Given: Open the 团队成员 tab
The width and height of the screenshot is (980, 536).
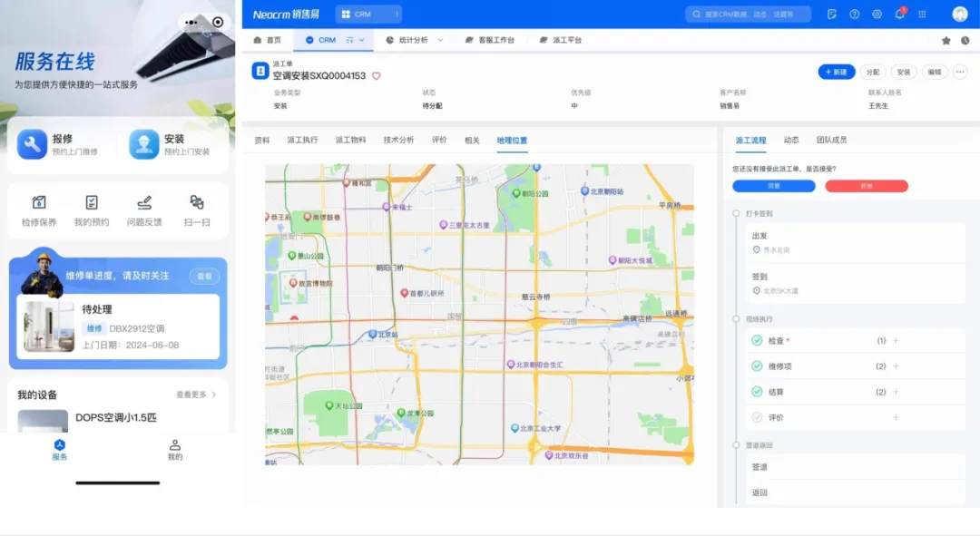Looking at the screenshot, I should click(831, 141).
